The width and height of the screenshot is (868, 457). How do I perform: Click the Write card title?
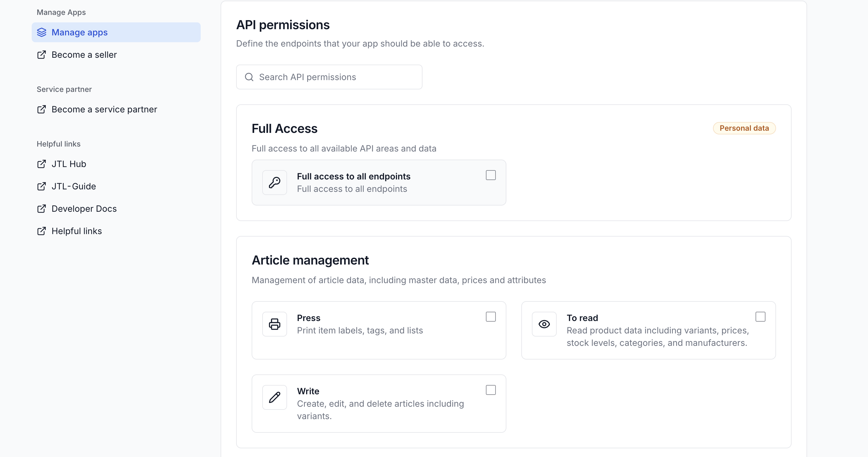(308, 391)
